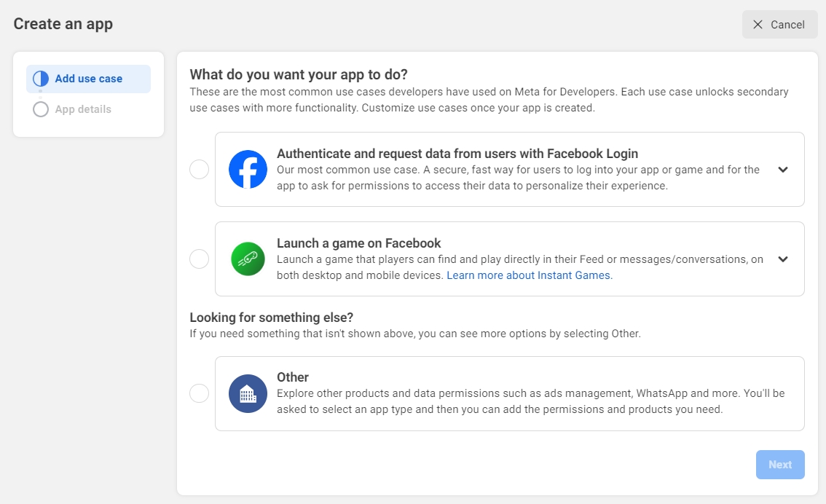Open Learn more about Instant Games link
826x504 pixels.
pos(530,275)
